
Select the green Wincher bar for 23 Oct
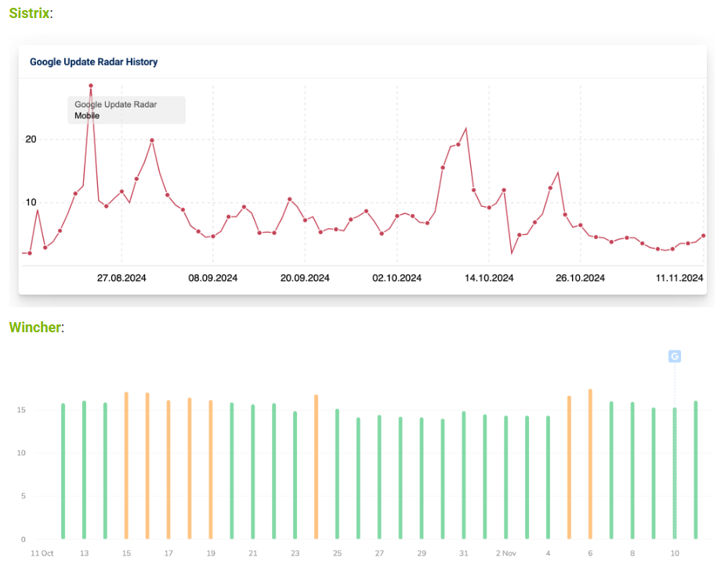point(295,476)
